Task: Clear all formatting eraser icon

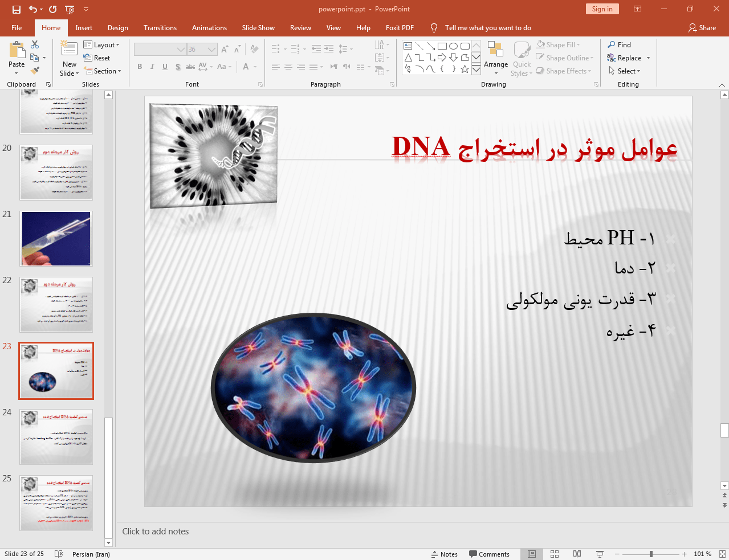Action: [x=254, y=50]
